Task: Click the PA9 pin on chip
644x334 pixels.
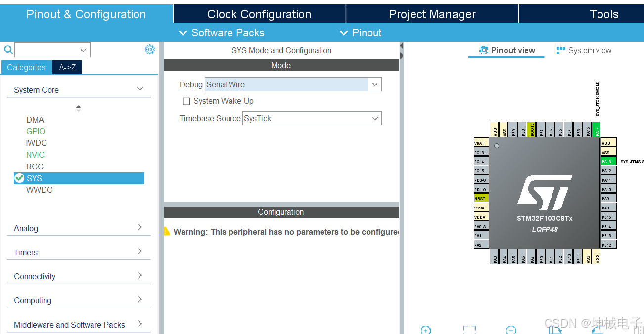Action: click(x=609, y=199)
